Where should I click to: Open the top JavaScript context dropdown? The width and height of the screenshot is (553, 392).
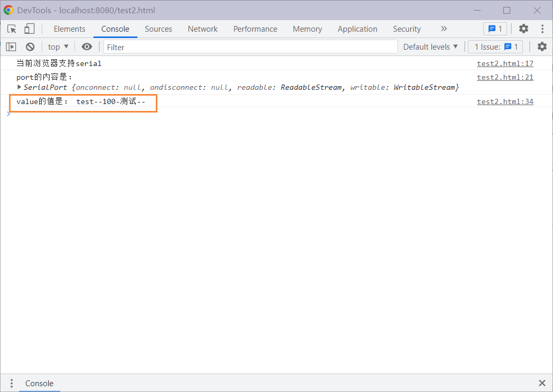click(58, 47)
